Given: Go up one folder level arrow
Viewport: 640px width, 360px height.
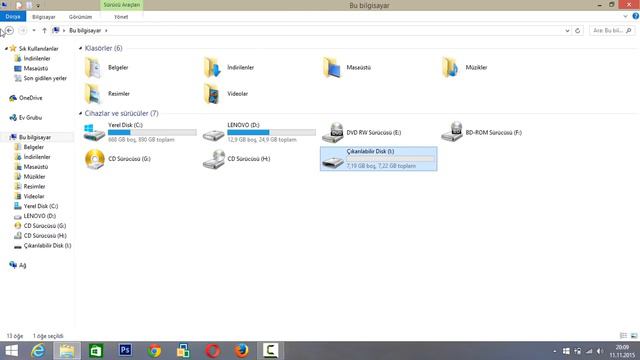Looking at the screenshot, I should 44,31.
